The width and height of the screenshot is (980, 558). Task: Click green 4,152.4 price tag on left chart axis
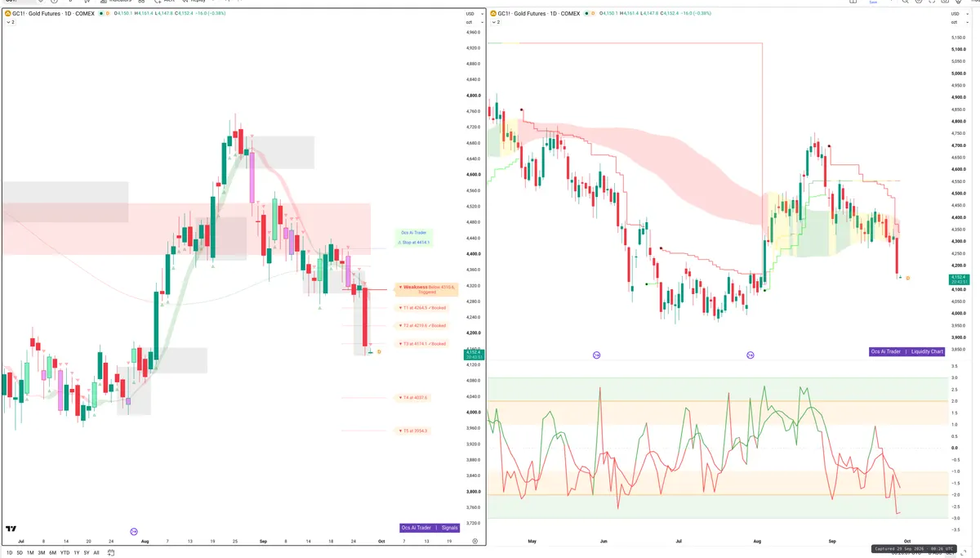pyautogui.click(x=474, y=354)
